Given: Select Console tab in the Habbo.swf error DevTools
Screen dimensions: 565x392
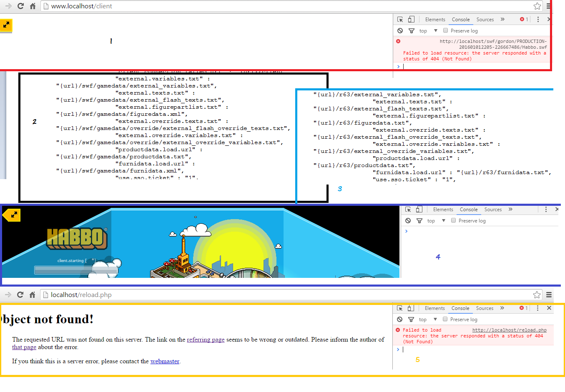Looking at the screenshot, I should click(461, 20).
